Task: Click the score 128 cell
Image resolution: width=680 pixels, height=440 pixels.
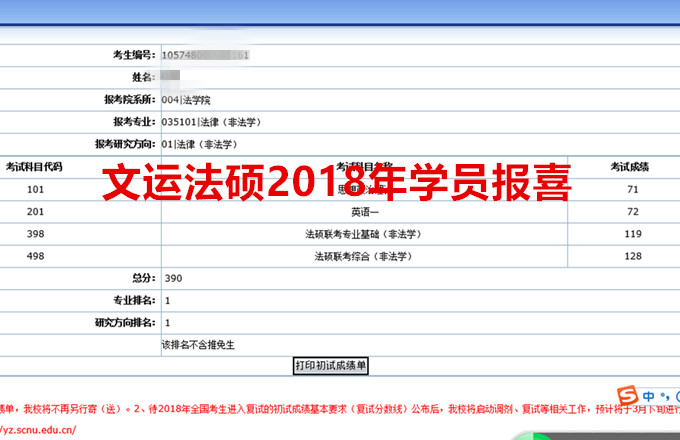Action: pos(633,256)
